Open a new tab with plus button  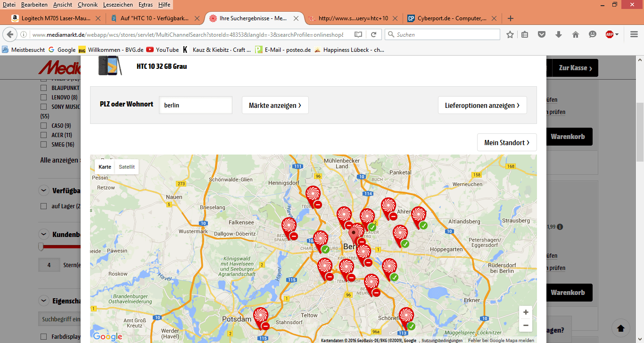tap(510, 18)
